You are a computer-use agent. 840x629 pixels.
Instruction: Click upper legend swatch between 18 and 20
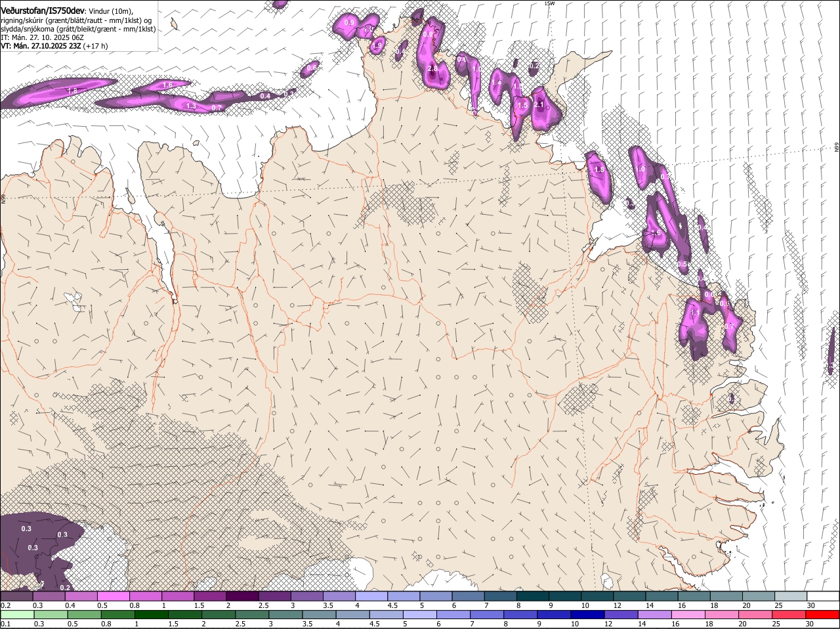[x=726, y=596]
